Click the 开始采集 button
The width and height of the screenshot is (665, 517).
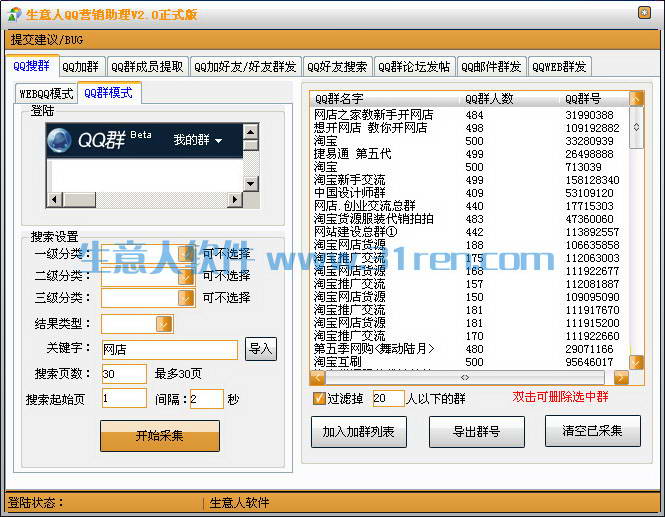[160, 436]
